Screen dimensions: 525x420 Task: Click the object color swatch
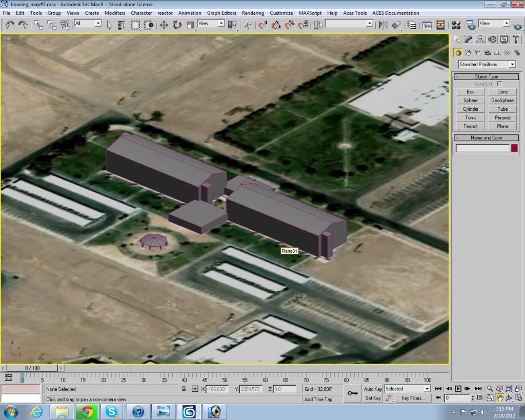coord(514,148)
